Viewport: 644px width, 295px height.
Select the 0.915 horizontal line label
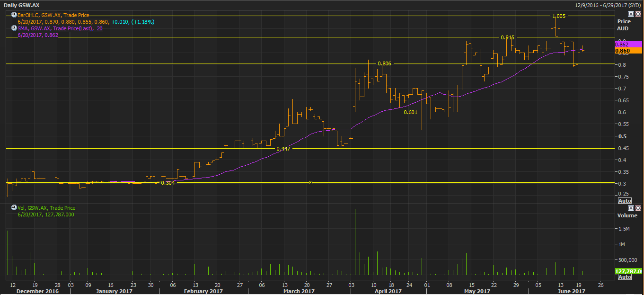coord(508,37)
